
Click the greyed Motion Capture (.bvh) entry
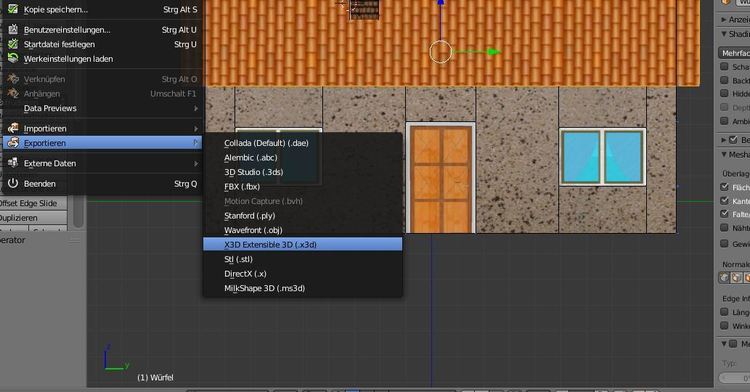pos(302,201)
